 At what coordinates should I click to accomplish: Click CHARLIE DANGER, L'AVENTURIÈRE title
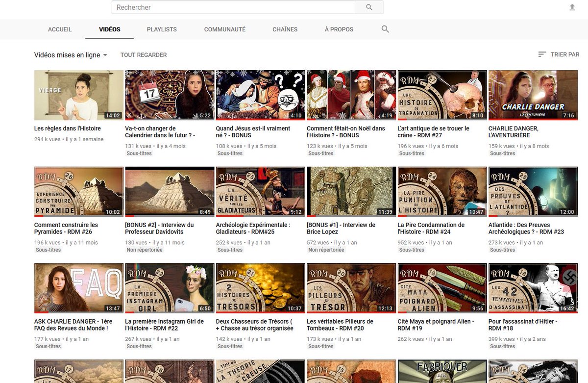tap(514, 132)
